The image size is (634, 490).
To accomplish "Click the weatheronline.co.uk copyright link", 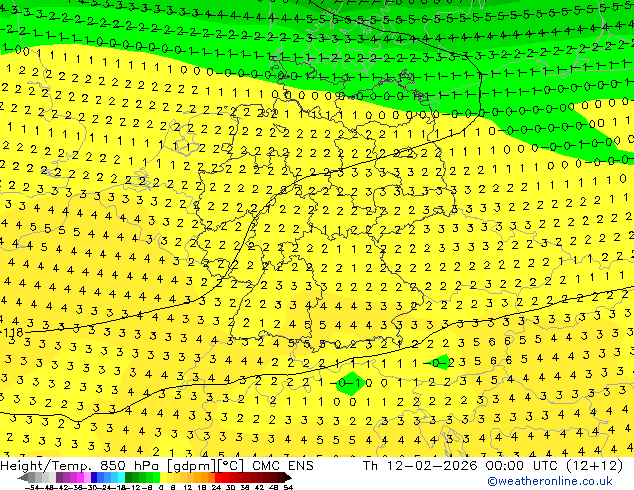I will tap(550, 481).
